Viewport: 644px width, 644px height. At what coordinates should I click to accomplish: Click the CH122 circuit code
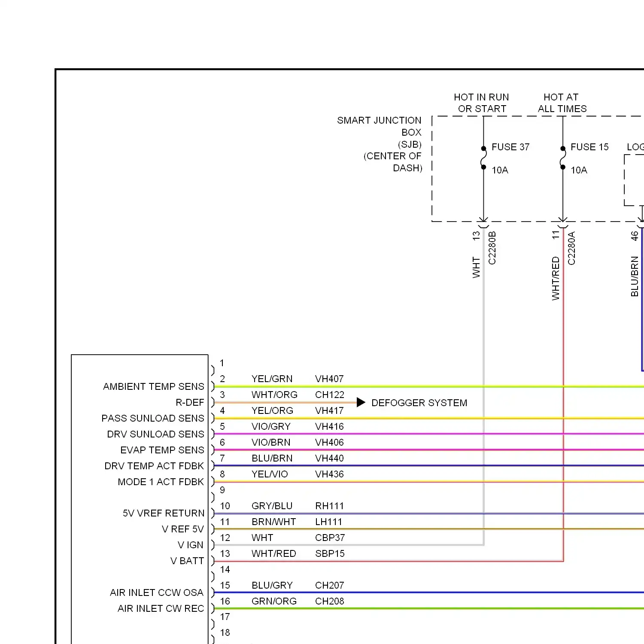330,395
